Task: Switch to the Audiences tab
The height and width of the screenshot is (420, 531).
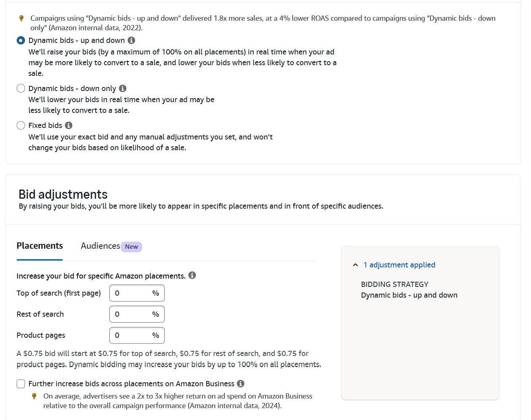Action: (x=100, y=246)
